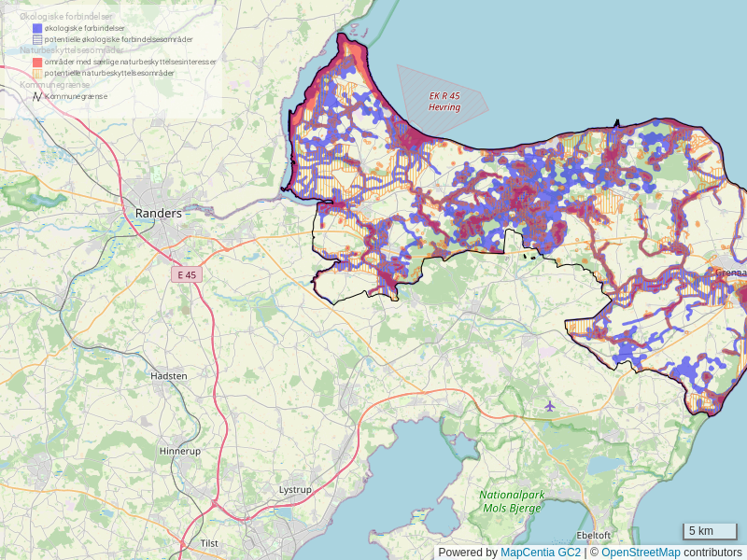
Task: Click the E 45 road shield near Randers
Action: (x=186, y=274)
